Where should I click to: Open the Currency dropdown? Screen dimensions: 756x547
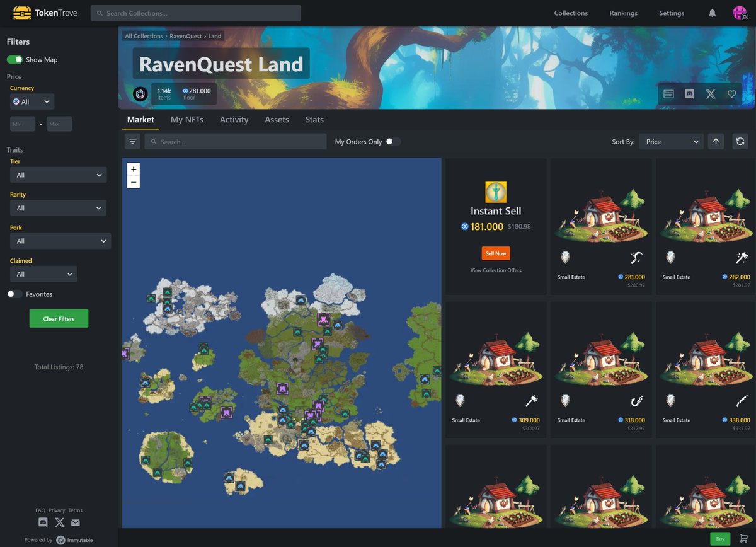(x=32, y=101)
